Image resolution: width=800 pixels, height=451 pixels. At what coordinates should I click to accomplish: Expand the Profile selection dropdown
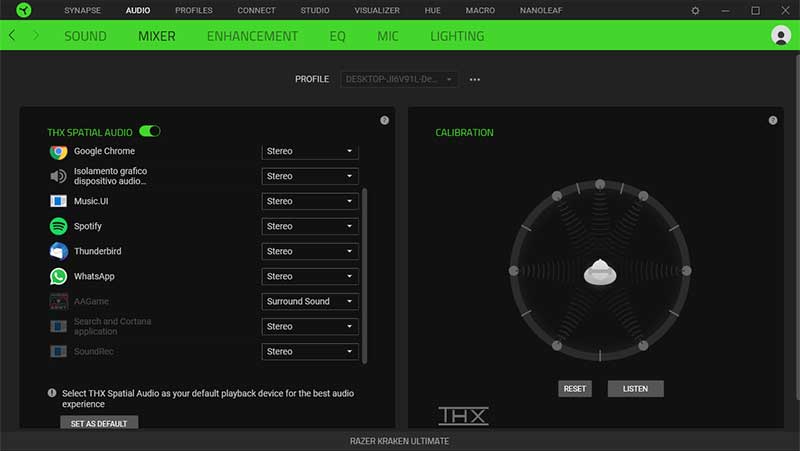[398, 79]
